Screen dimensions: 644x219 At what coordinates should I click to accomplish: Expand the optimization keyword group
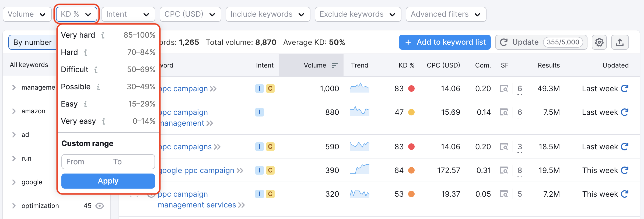click(14, 206)
